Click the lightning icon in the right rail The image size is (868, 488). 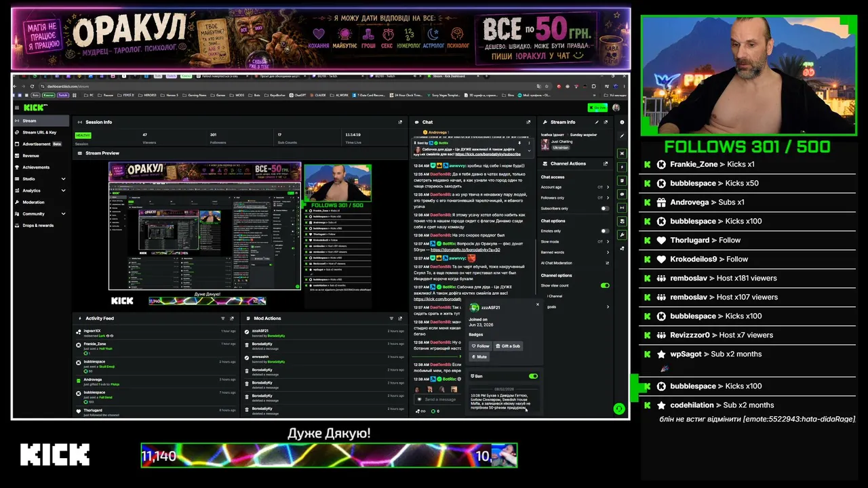(x=622, y=167)
